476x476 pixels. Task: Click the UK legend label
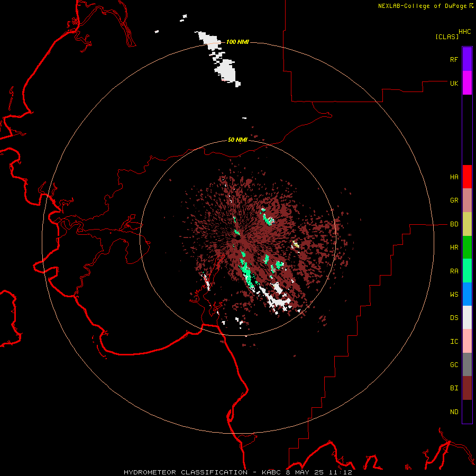(x=454, y=83)
